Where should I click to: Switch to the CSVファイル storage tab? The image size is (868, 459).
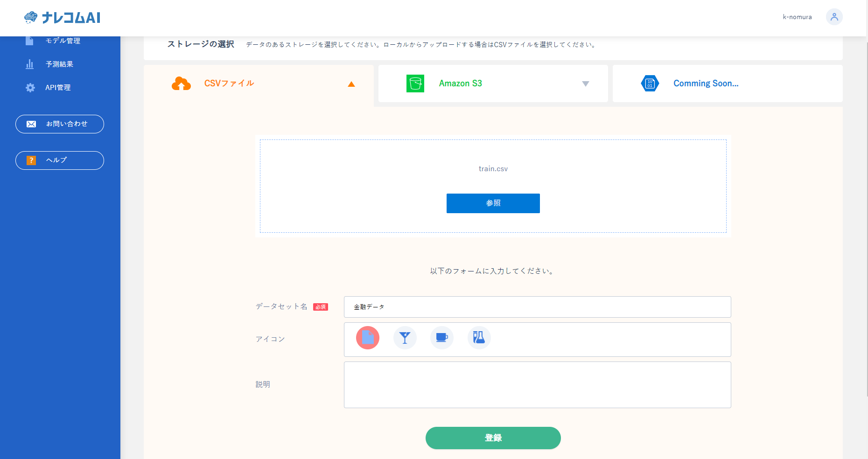click(x=259, y=83)
